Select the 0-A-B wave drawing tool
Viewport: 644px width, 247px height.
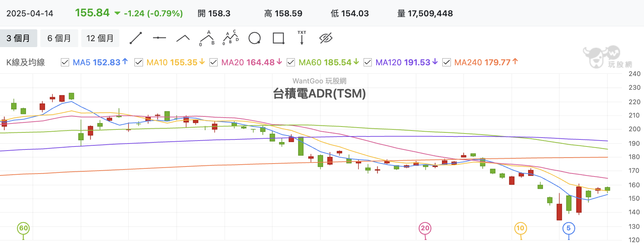(x=207, y=38)
